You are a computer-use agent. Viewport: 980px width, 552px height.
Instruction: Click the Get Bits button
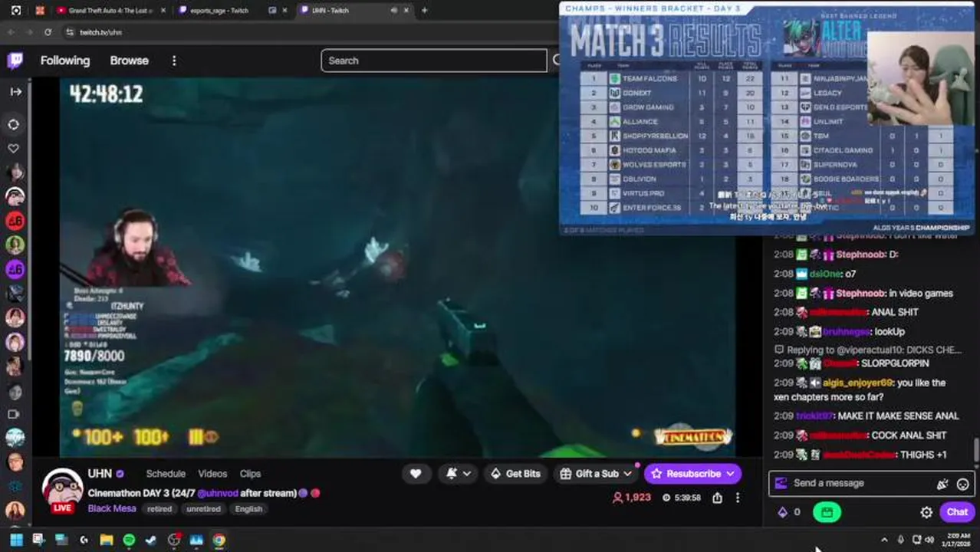coord(515,474)
